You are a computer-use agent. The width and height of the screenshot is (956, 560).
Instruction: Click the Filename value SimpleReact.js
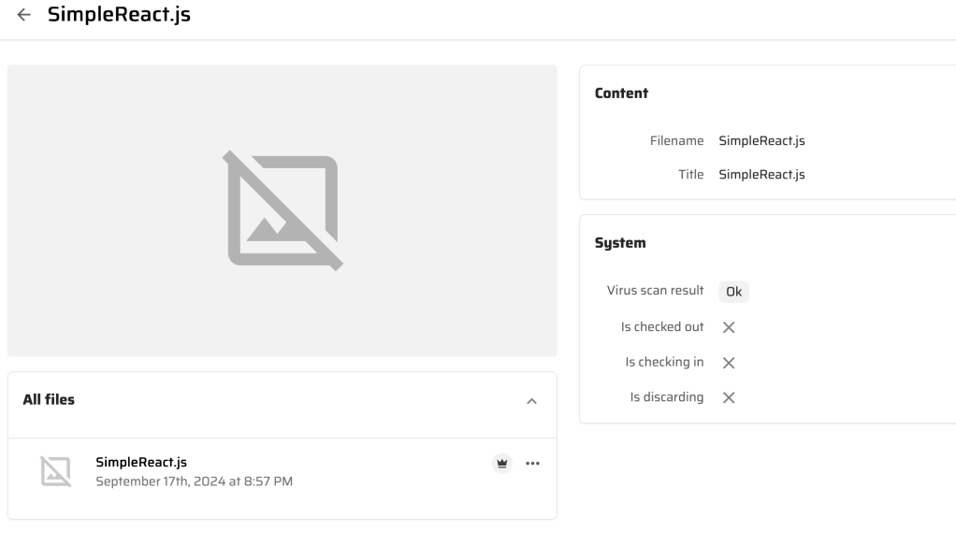761,141
